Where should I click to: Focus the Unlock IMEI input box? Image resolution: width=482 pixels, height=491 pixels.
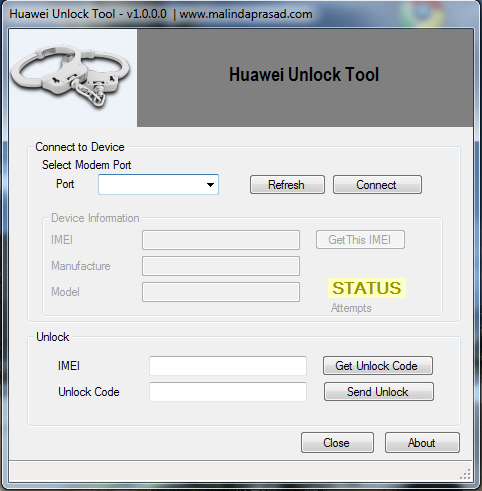tap(228, 366)
